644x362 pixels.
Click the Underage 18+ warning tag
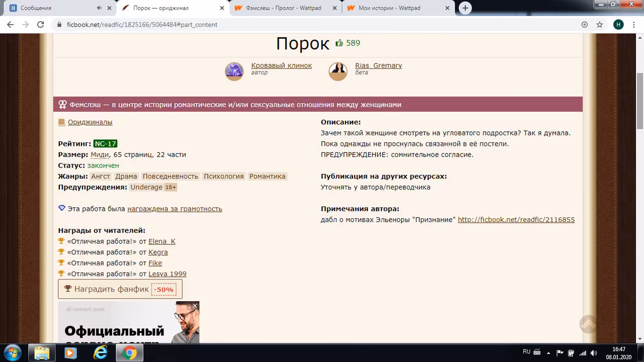coord(153,187)
